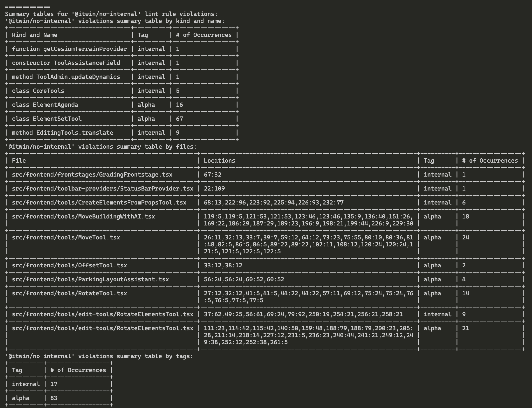
Task: Click method ToolAdmin.updateDynamics row text
Action: click(x=66, y=77)
